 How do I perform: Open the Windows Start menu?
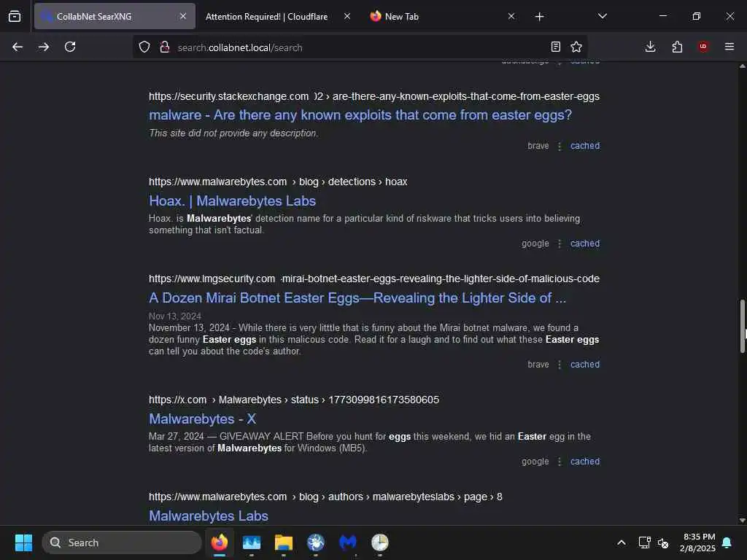[23, 542]
